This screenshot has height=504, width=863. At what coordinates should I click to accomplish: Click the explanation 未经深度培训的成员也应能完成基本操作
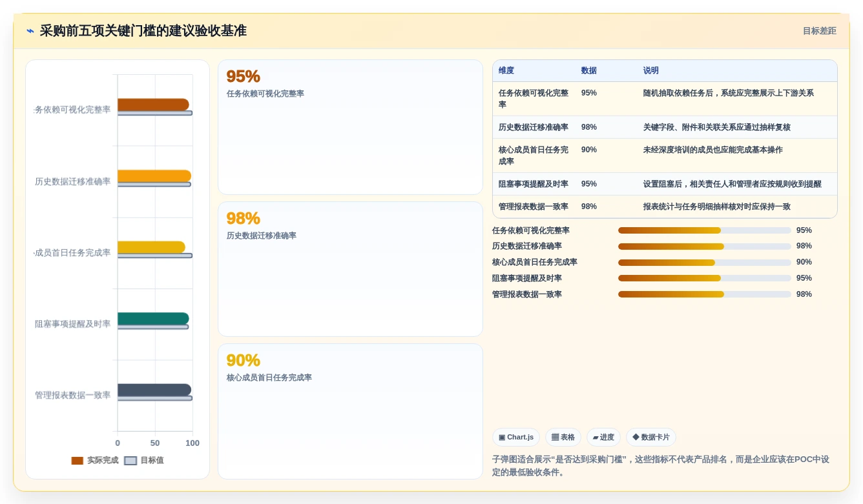pos(713,150)
